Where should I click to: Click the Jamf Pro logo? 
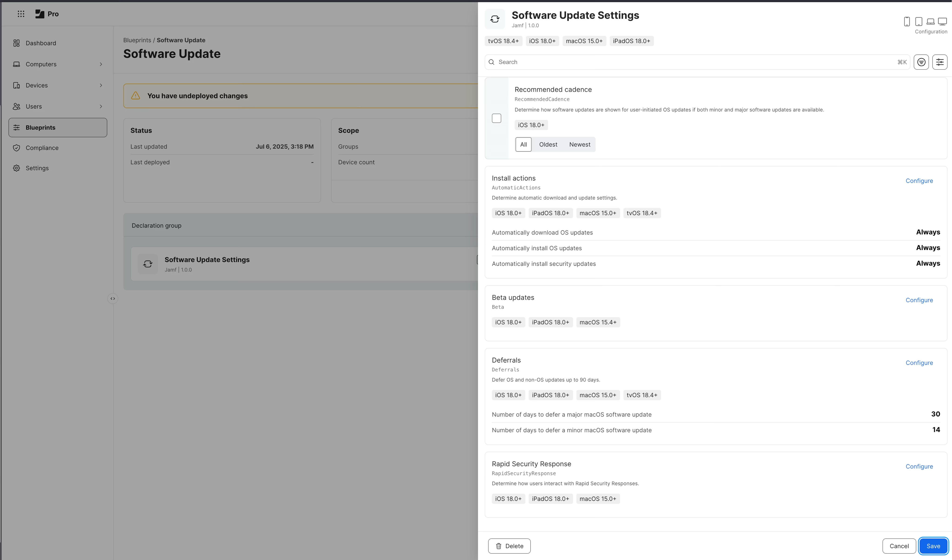pyautogui.click(x=47, y=14)
